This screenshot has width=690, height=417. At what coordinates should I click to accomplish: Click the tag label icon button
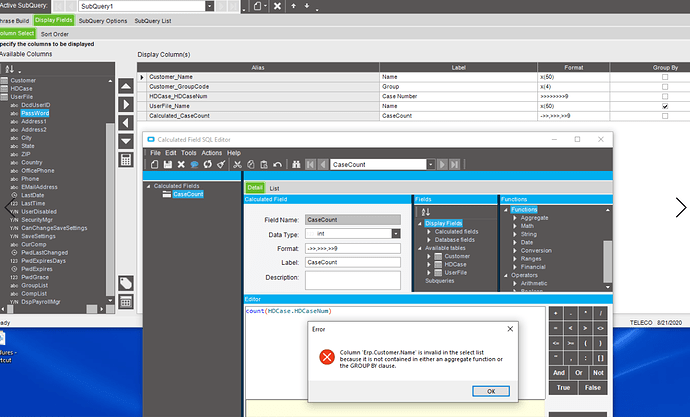pos(126,283)
